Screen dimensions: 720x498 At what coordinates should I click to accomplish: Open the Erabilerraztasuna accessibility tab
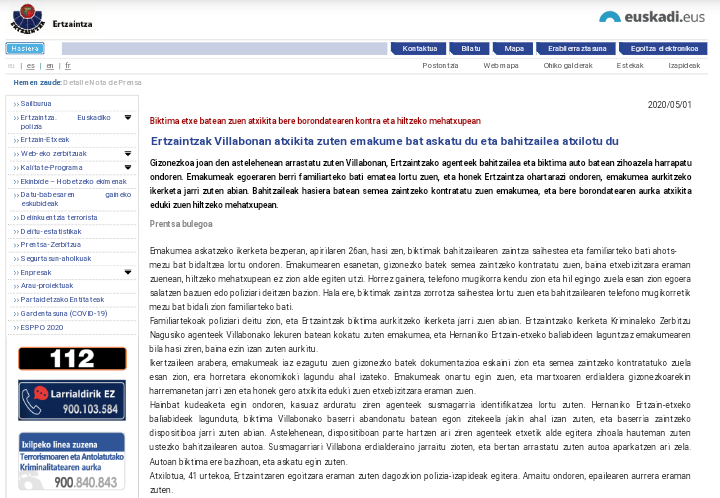point(577,49)
